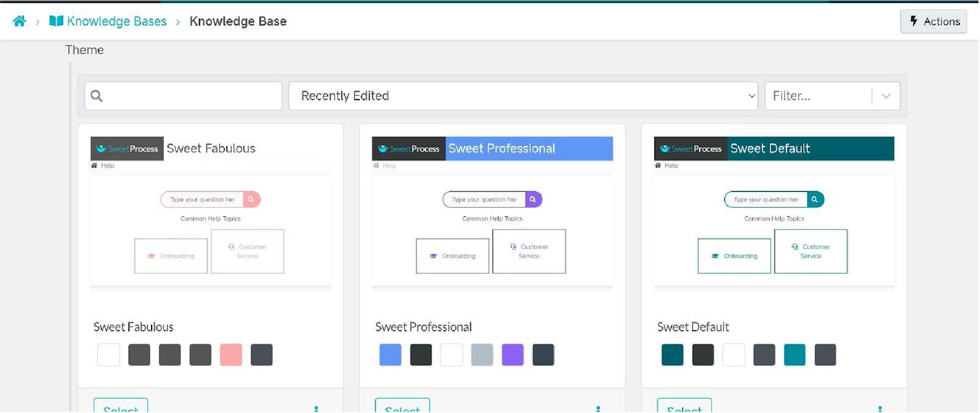Click SweetProcess logo in Sweet Fabulous preview
980x413 pixels.
point(127,149)
